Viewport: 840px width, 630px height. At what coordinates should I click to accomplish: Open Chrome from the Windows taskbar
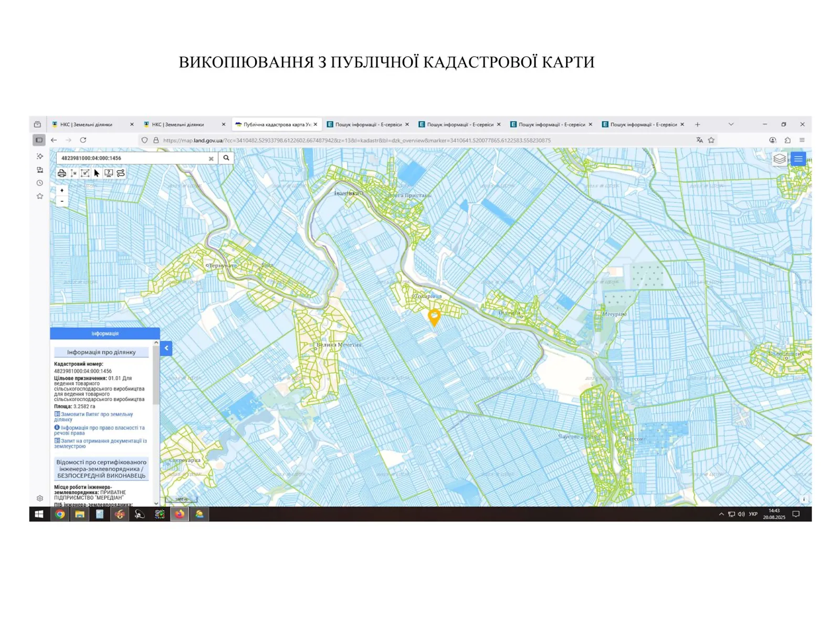click(x=60, y=514)
